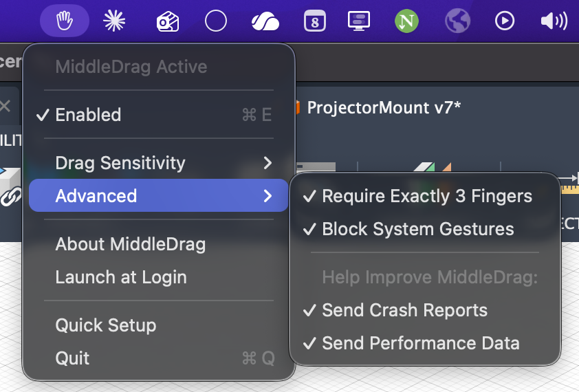
Task: Uncheck Require Exactly 3 Fingers
Action: click(426, 196)
